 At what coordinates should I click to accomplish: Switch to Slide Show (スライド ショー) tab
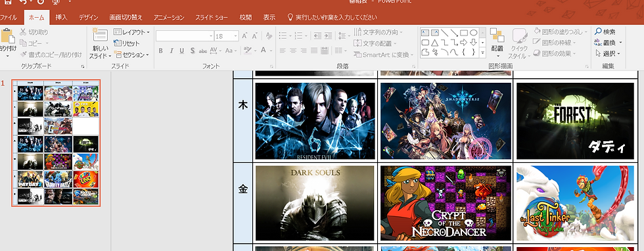[x=212, y=18]
